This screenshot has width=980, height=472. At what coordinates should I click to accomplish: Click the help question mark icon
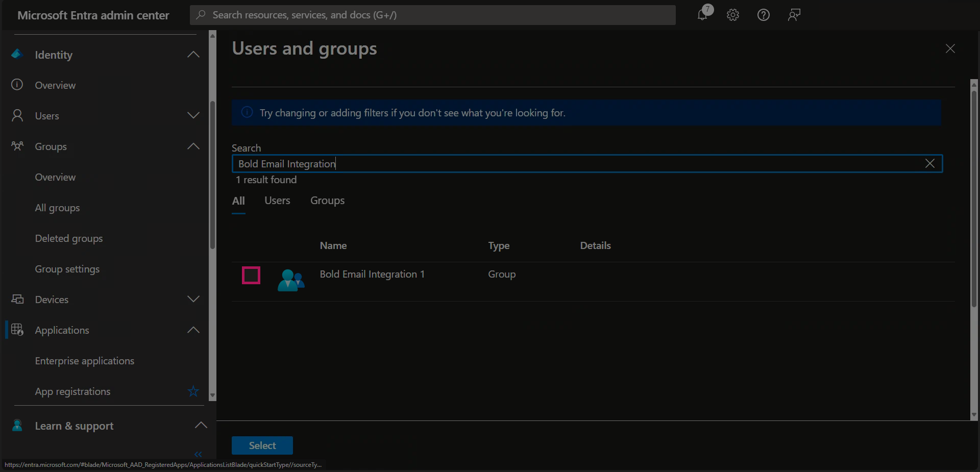point(764,15)
